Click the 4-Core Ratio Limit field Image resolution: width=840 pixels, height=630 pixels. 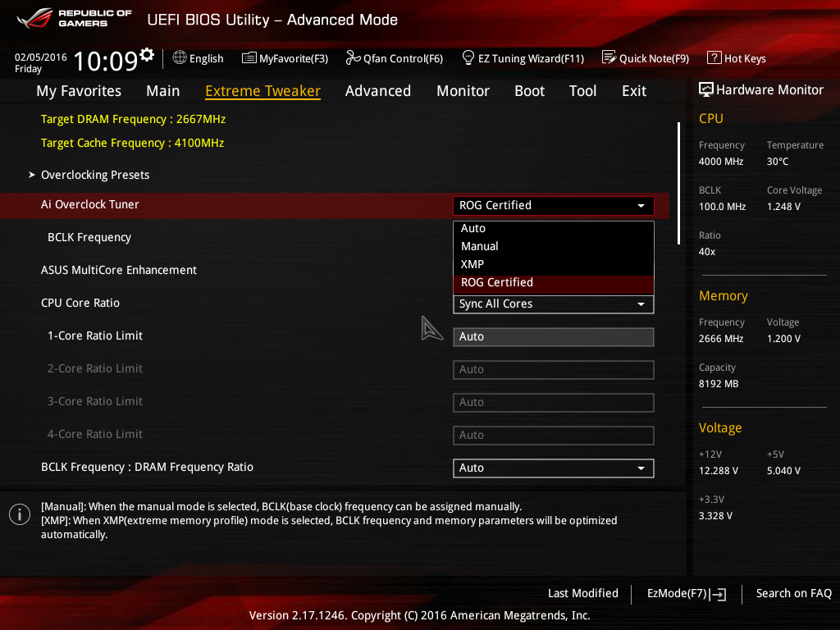(x=554, y=435)
